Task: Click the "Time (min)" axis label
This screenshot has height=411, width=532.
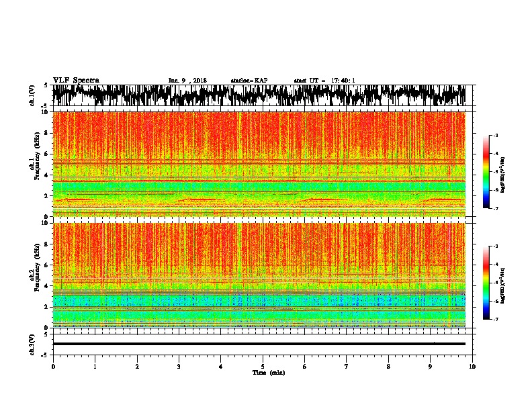Action: [x=269, y=373]
